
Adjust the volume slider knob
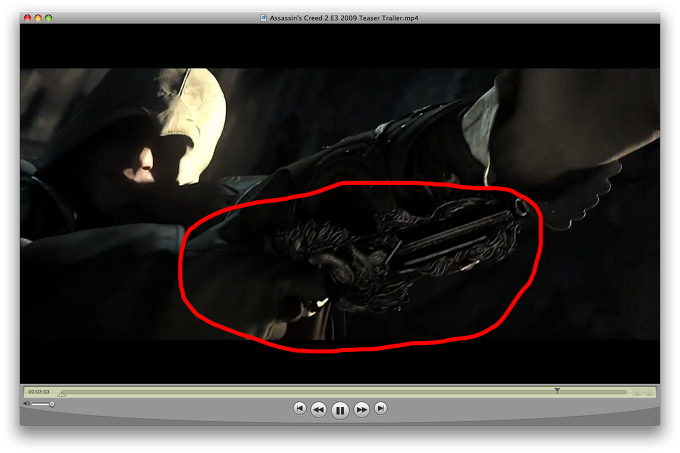tap(52, 404)
